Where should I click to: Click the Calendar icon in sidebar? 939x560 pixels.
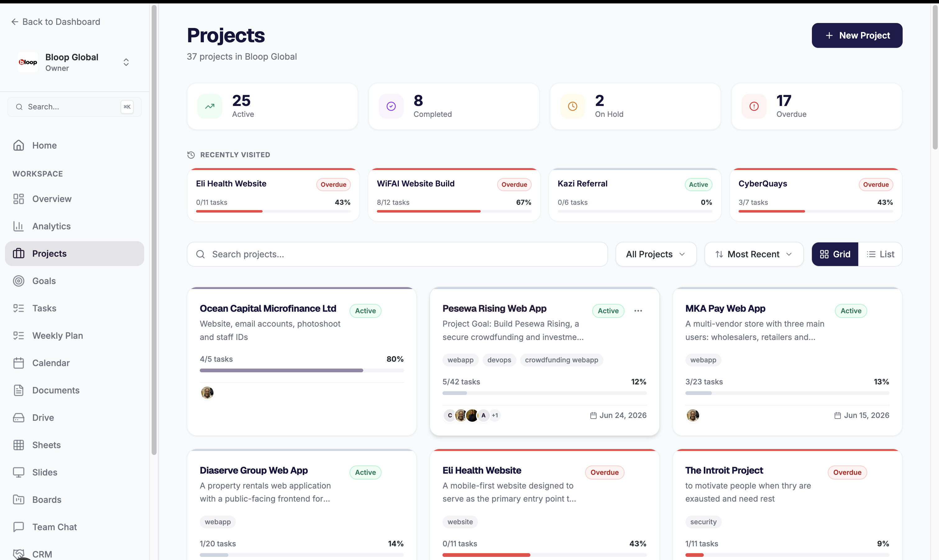point(18,363)
